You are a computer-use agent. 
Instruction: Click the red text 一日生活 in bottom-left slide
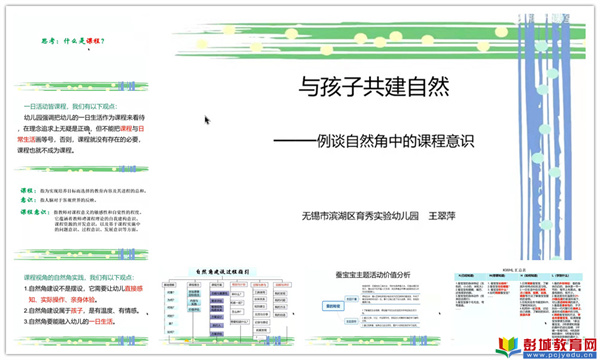pyautogui.click(x=101, y=321)
